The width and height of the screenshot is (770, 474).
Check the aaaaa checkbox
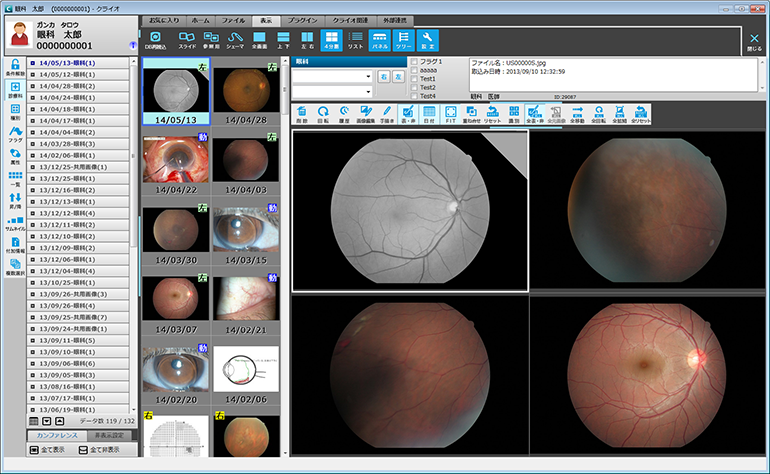point(414,70)
